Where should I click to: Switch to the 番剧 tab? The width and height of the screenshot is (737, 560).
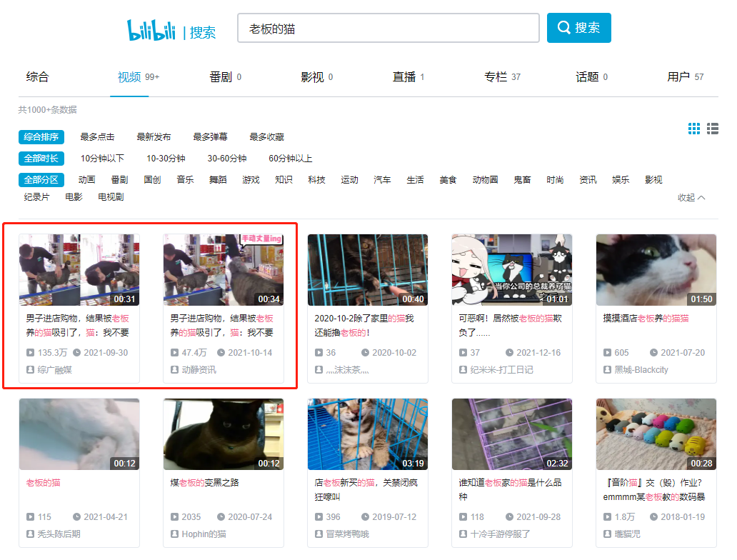(x=221, y=77)
